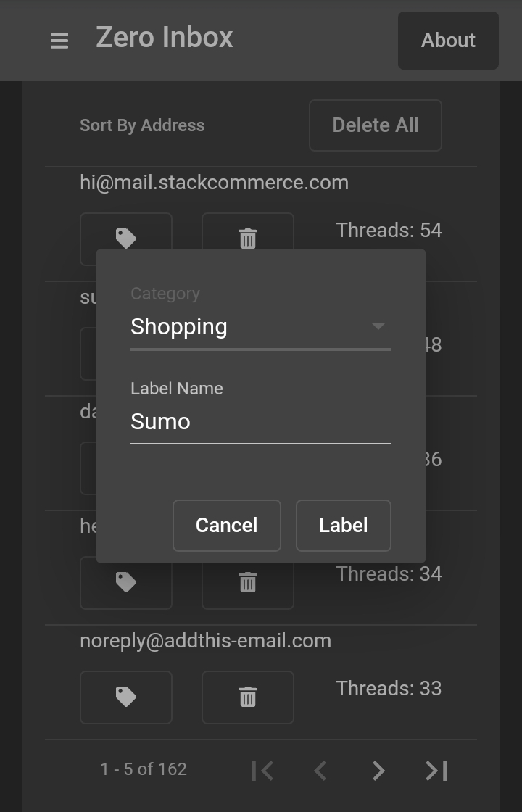Viewport: 522px width, 812px height.
Task: Select the noreply@addthis-email.com address text
Action: [x=205, y=641]
